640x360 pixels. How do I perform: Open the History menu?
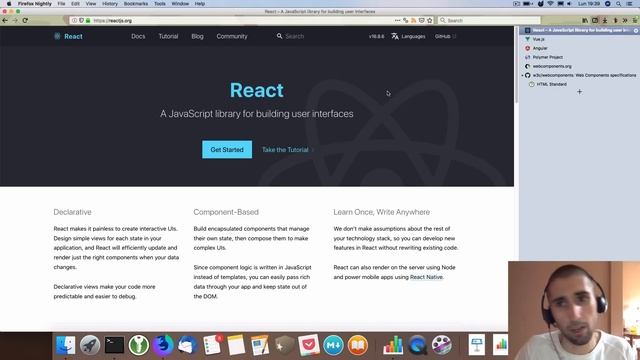coord(110,4)
